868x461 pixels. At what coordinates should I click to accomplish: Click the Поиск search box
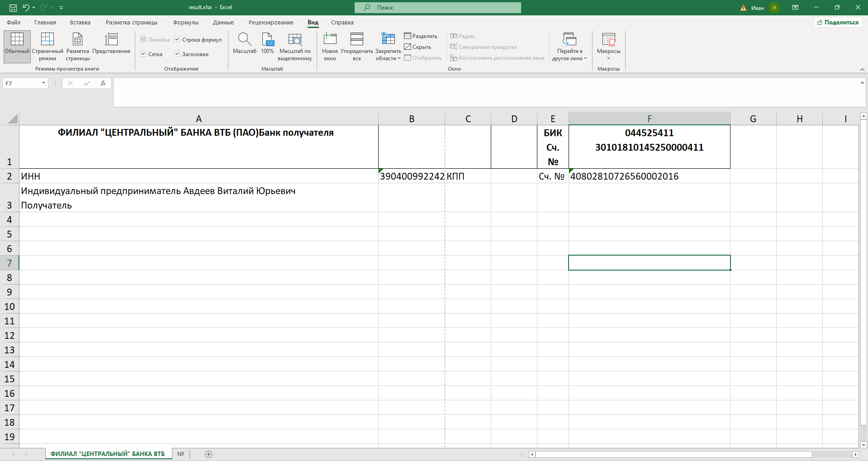(438, 8)
